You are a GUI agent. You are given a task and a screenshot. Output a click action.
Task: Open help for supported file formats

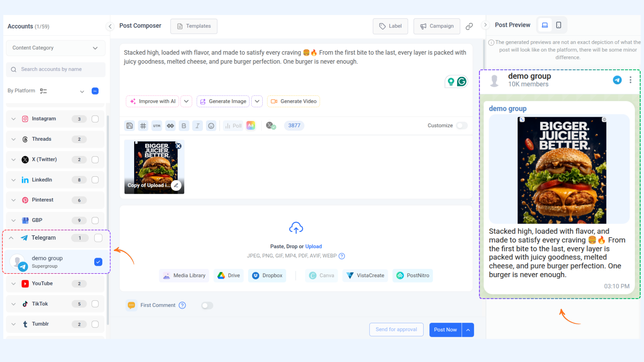coord(342,256)
